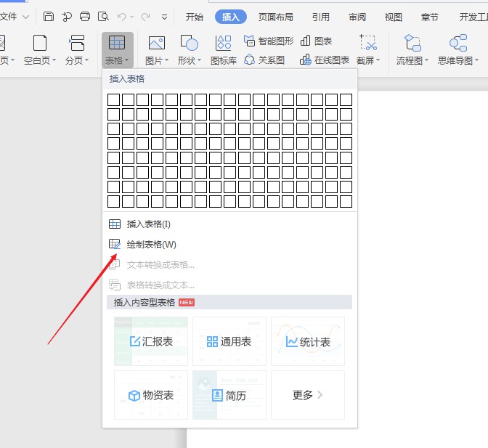488x448 pixels.
Task: Open the Picture (图片) dropdown
Action: click(156, 60)
